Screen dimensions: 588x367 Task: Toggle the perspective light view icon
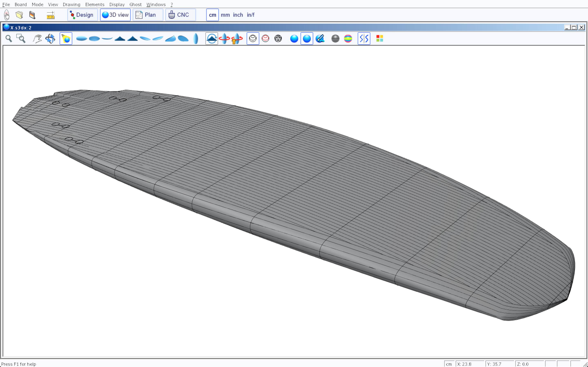66,39
